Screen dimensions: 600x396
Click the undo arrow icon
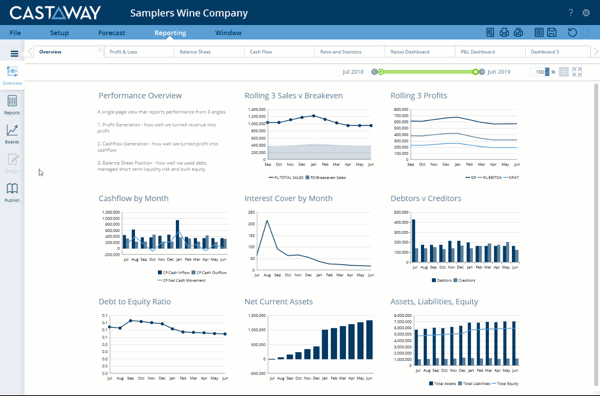572,33
